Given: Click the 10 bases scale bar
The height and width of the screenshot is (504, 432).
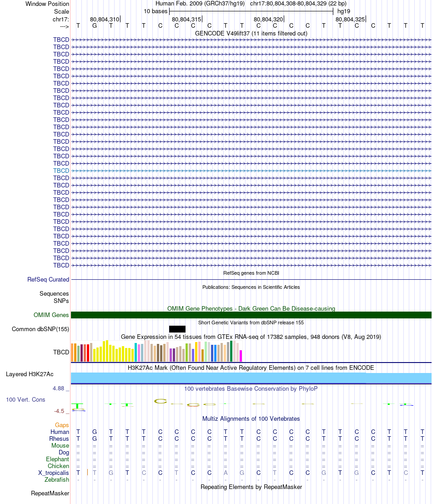Looking at the screenshot, I should 251,11.
